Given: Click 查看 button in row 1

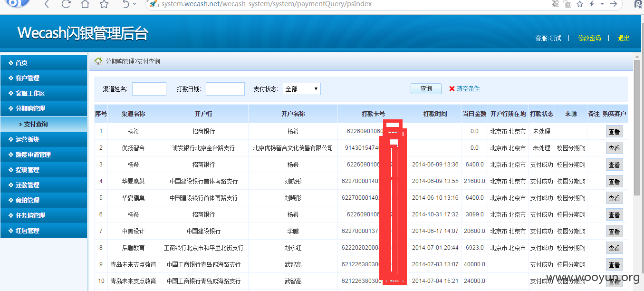Looking at the screenshot, I should [x=614, y=132].
